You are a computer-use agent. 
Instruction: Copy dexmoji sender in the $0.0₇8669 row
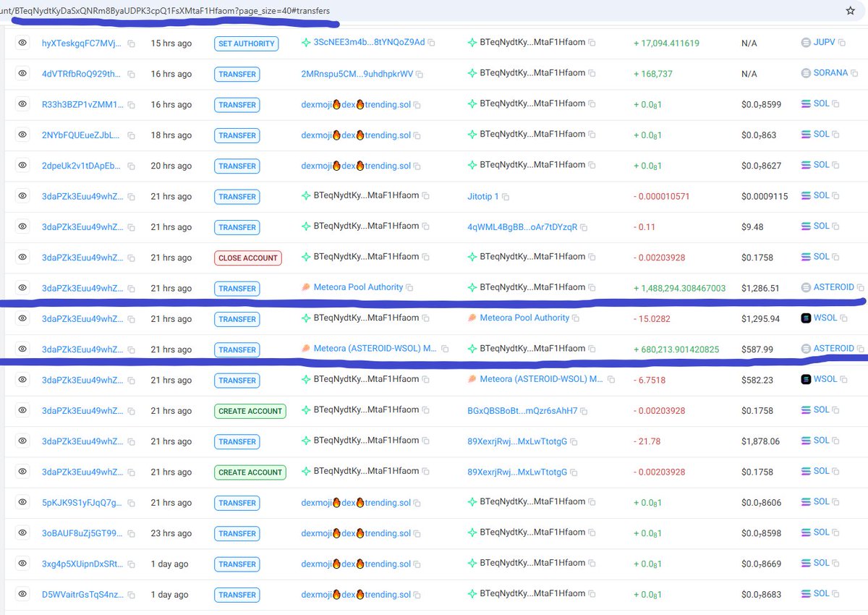[x=417, y=564]
